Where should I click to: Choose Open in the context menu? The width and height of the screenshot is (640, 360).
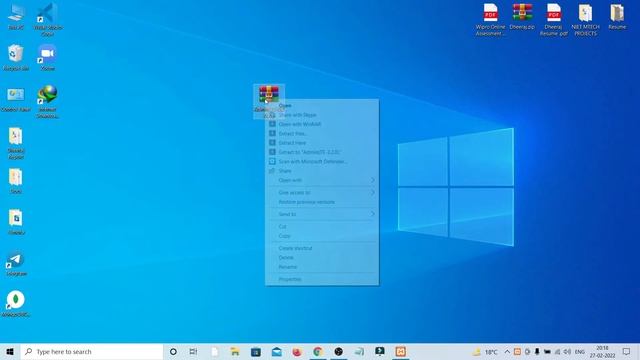[322, 105]
